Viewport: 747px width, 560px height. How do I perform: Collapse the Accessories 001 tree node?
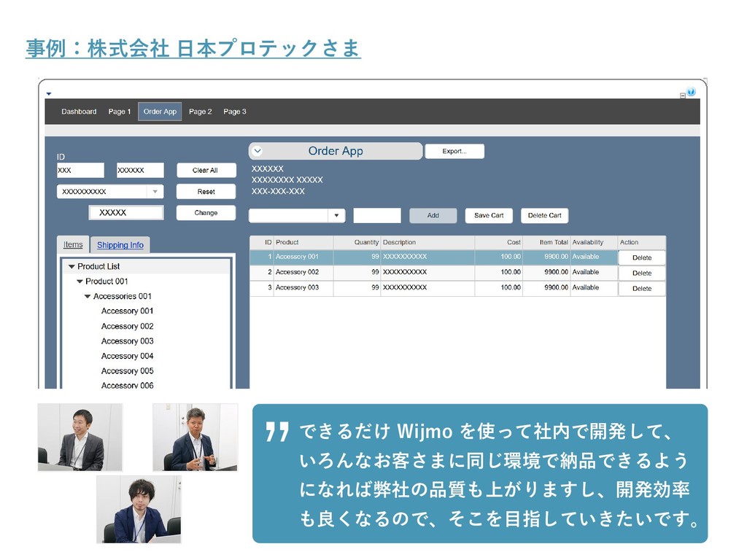click(x=88, y=296)
